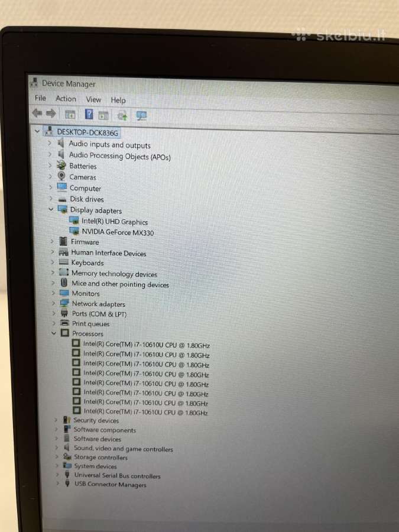The height and width of the screenshot is (532, 399).
Task: Click Show/Hide Console Tree toolbar icon
Action: coord(70,114)
